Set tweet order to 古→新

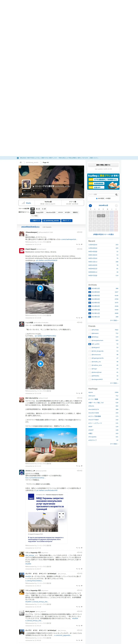tap(44, 209)
